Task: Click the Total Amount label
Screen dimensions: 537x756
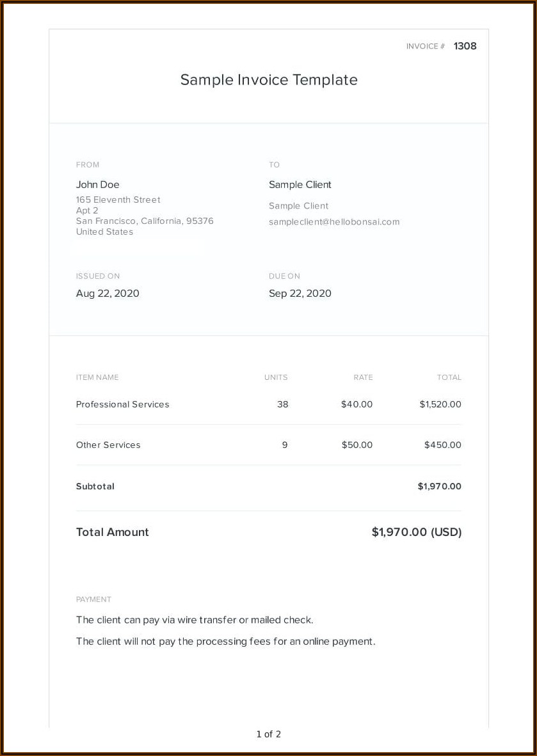Action: 113,532
